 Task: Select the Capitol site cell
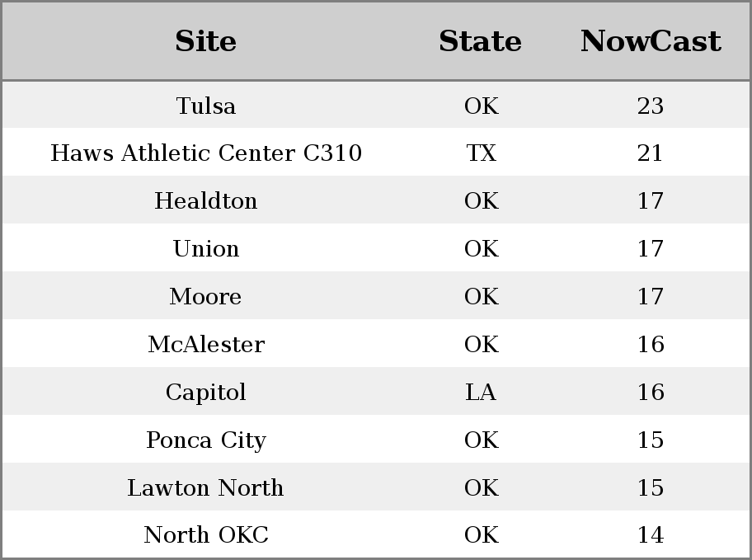(206, 392)
